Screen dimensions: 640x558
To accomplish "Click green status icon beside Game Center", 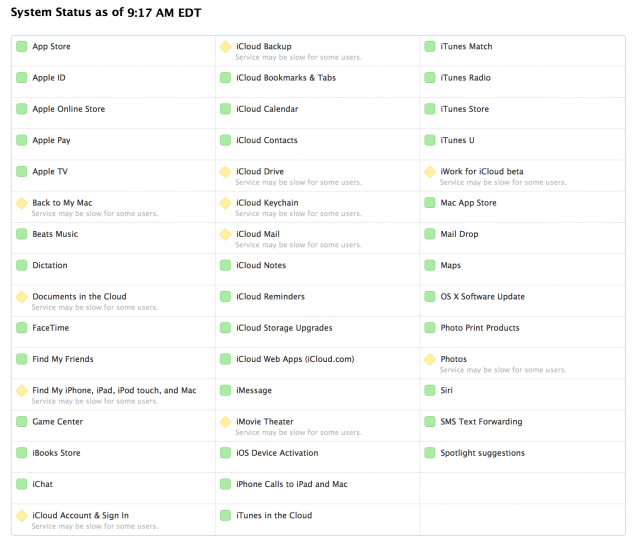I will [x=22, y=422].
